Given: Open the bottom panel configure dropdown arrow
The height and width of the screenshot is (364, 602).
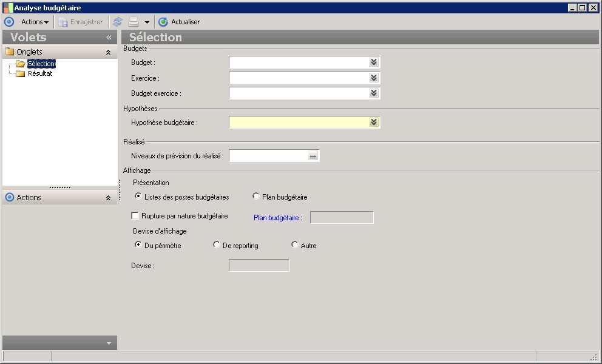Looking at the screenshot, I should tap(109, 343).
